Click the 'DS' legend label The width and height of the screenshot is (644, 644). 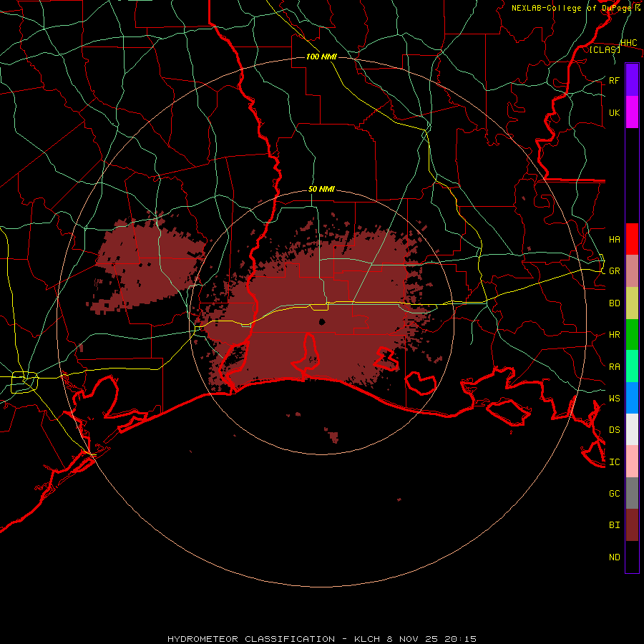[x=614, y=429]
